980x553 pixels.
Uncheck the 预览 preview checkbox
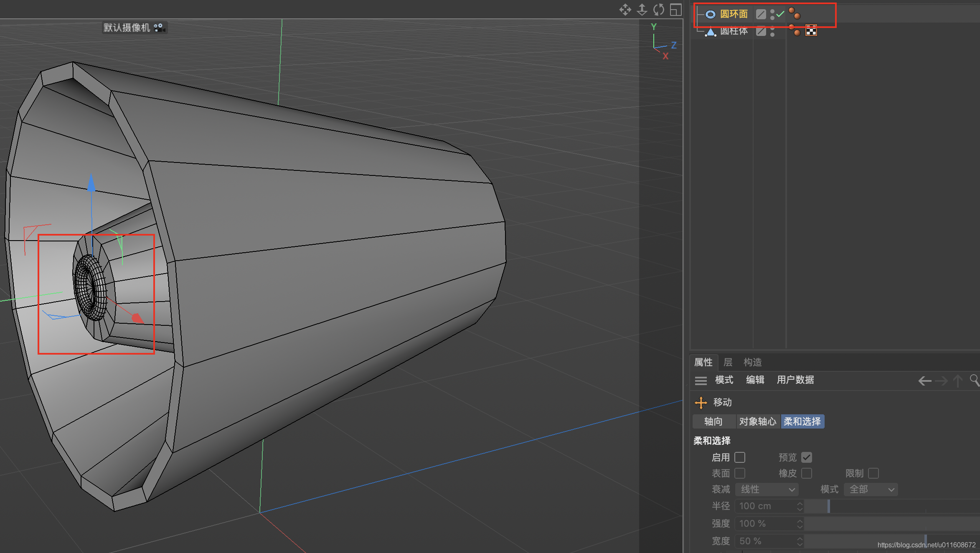(x=807, y=457)
